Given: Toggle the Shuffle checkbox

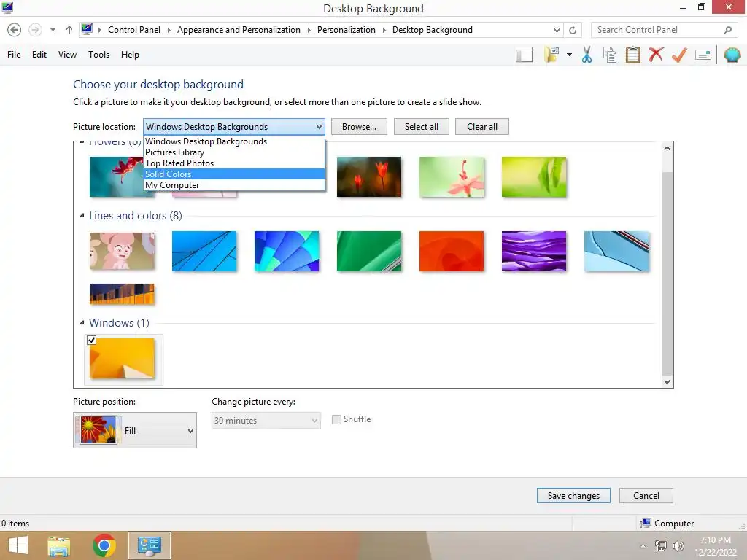Looking at the screenshot, I should [x=336, y=419].
